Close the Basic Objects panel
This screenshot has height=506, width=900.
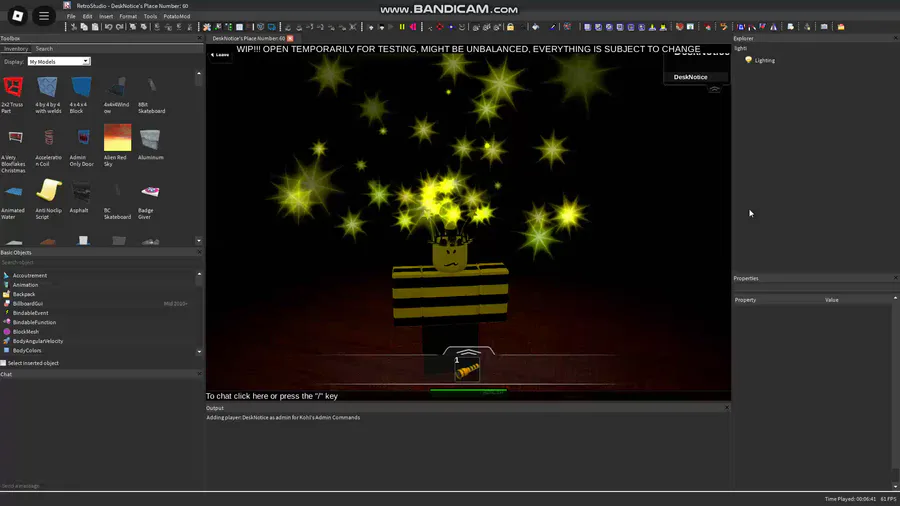(199, 252)
